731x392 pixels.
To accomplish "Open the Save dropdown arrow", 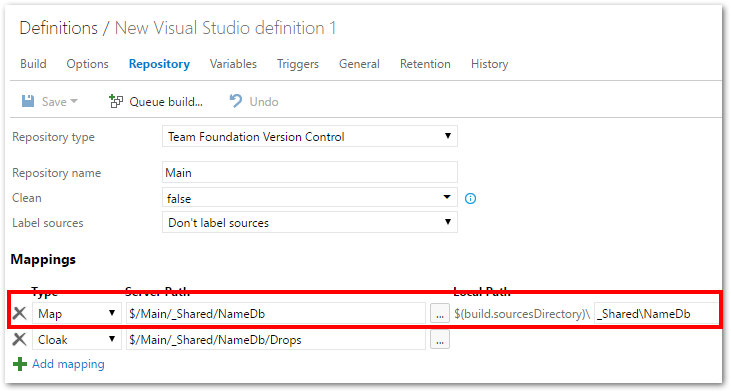I will tap(74, 101).
